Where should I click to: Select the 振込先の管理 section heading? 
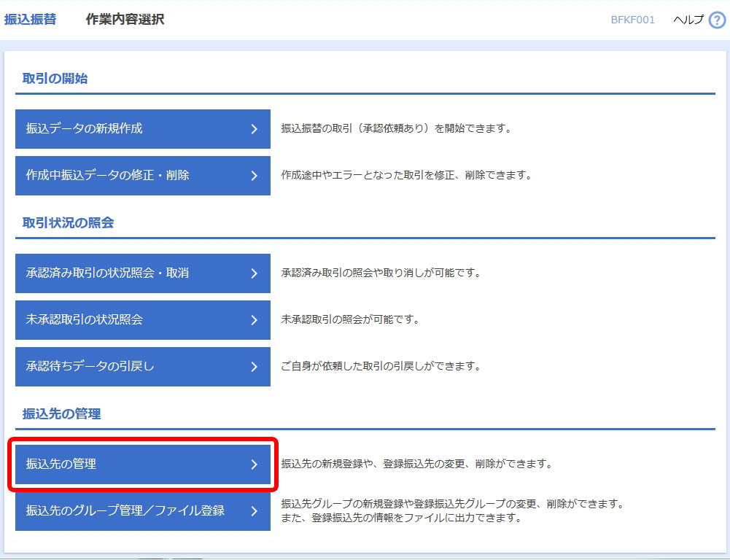click(x=61, y=413)
